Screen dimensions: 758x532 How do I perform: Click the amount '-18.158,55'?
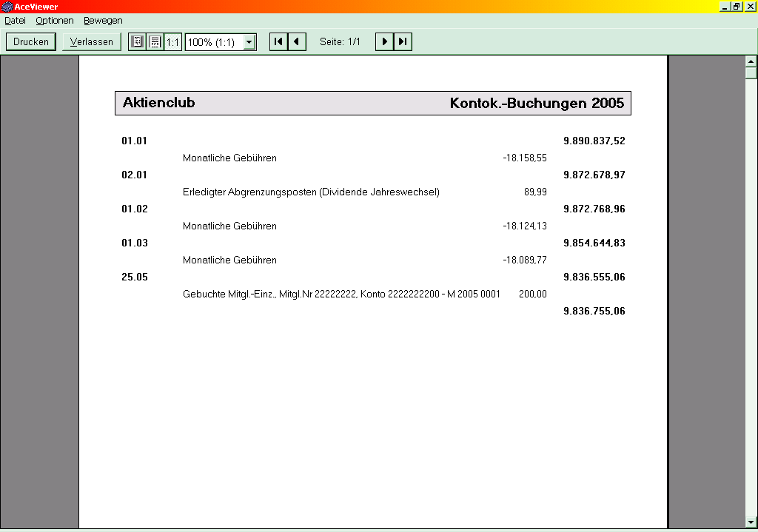[525, 158]
